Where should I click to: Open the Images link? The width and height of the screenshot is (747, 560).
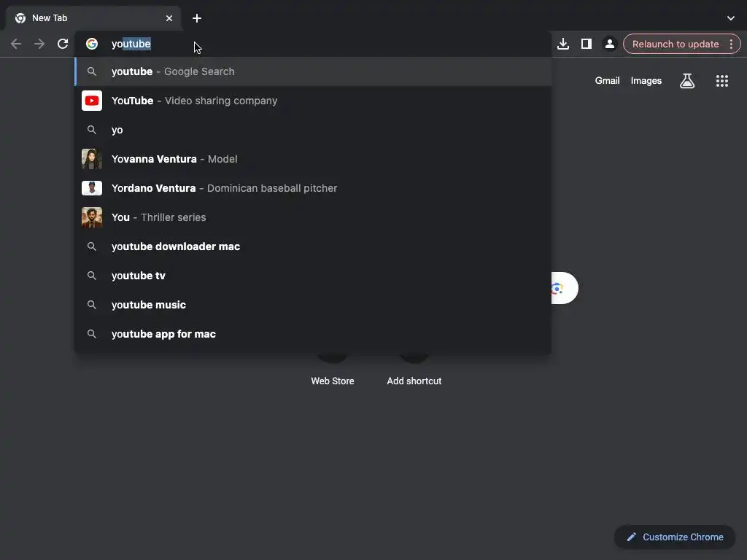pos(646,80)
